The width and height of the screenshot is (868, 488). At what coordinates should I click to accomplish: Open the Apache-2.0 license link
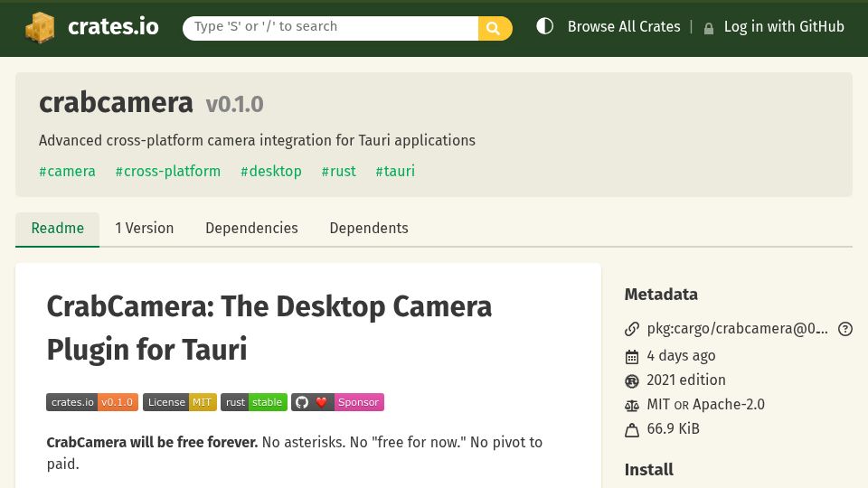(x=729, y=405)
